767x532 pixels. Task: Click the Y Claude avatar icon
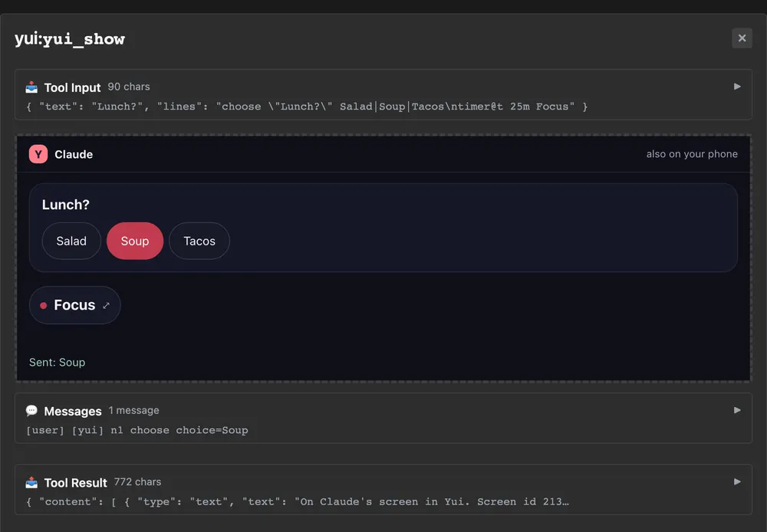[38, 154]
